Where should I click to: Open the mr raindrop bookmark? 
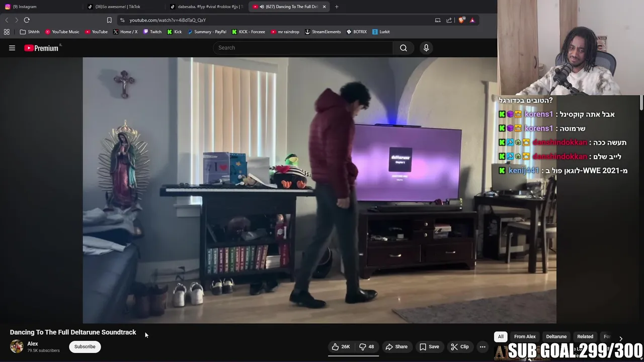285,32
